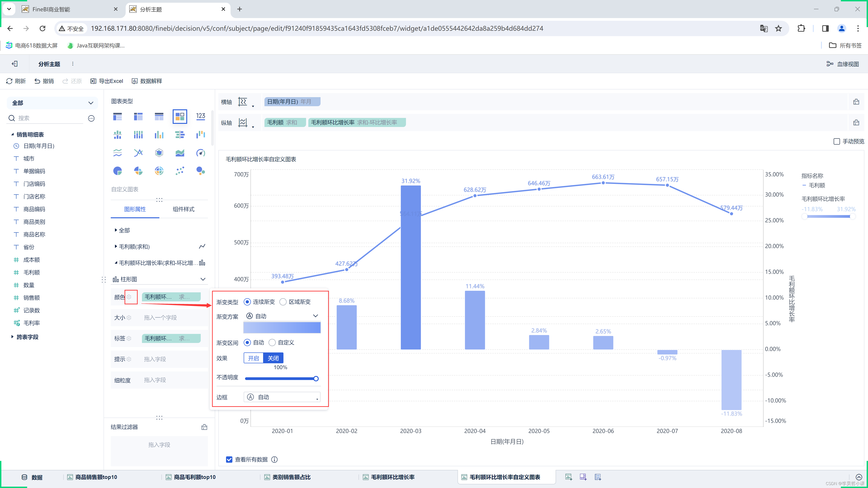Open 数据 bottom tab
The width and height of the screenshot is (868, 488).
pyautogui.click(x=32, y=477)
